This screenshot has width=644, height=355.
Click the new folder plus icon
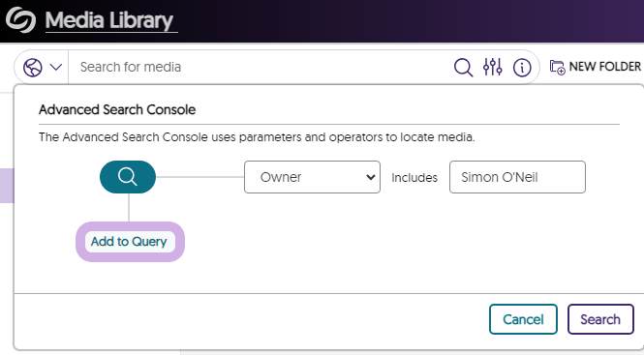(558, 68)
